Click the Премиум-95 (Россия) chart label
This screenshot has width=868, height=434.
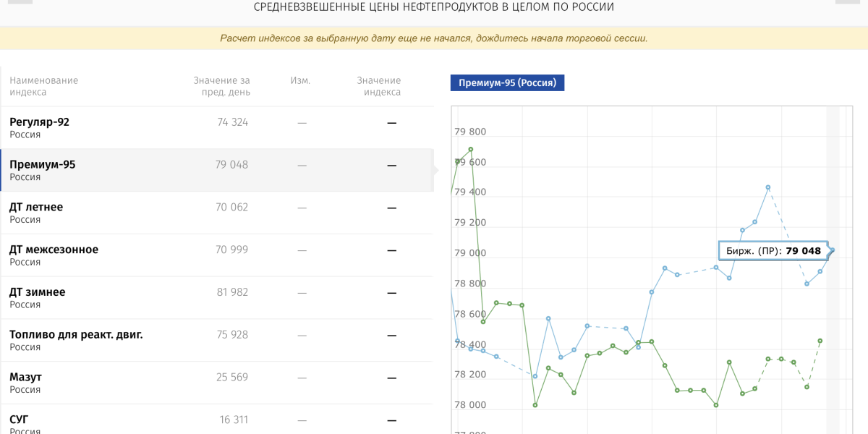(507, 83)
